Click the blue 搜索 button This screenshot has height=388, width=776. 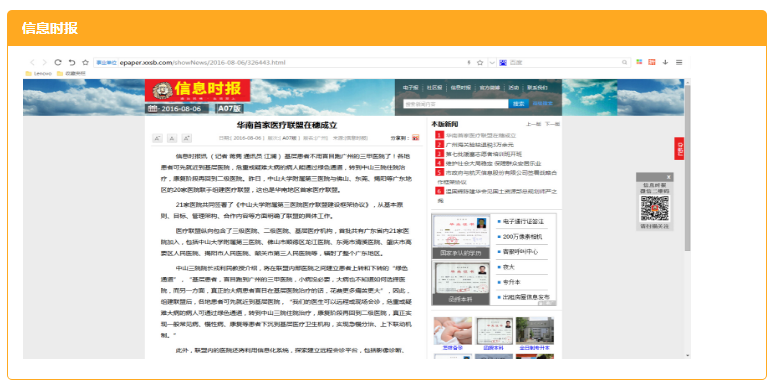click(x=518, y=104)
